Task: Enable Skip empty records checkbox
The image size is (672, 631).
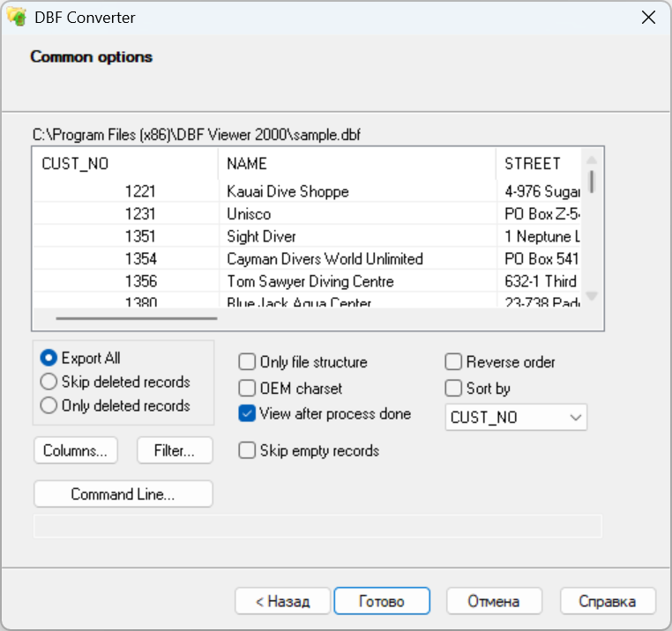Action: tap(248, 451)
